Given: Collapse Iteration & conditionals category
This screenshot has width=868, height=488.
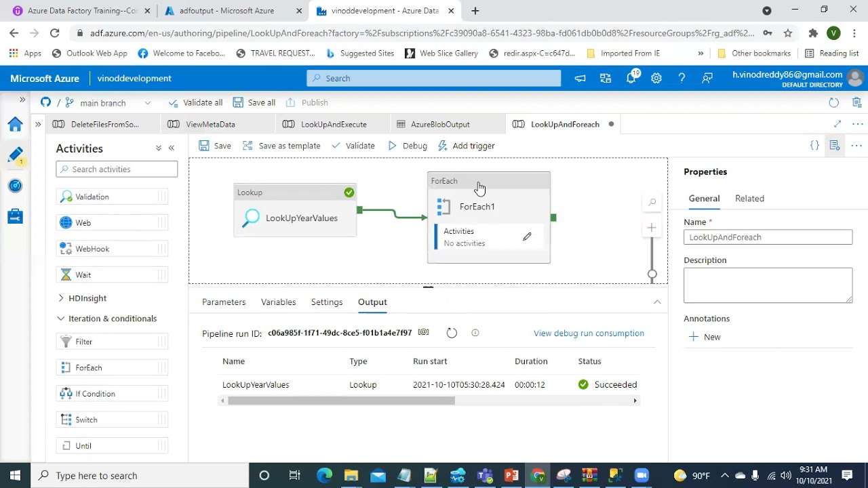Looking at the screenshot, I should point(107,319).
